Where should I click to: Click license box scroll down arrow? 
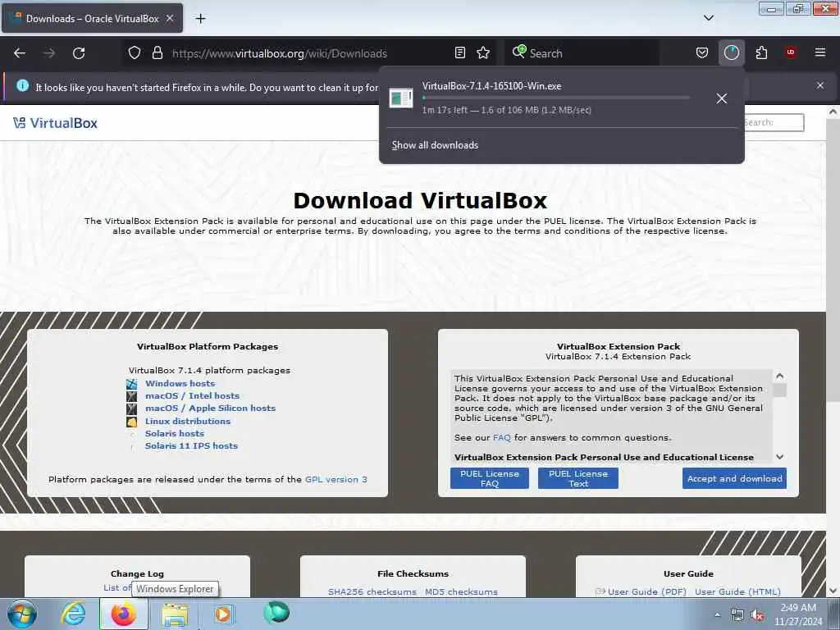coord(780,457)
